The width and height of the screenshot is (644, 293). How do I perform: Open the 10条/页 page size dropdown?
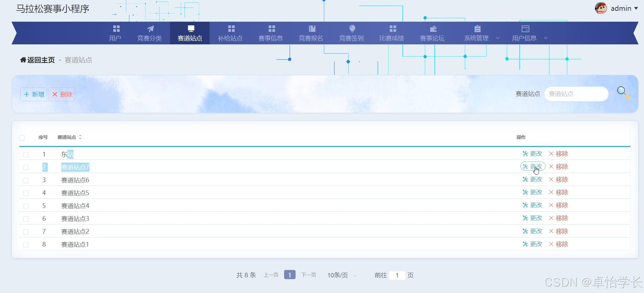[342, 275]
